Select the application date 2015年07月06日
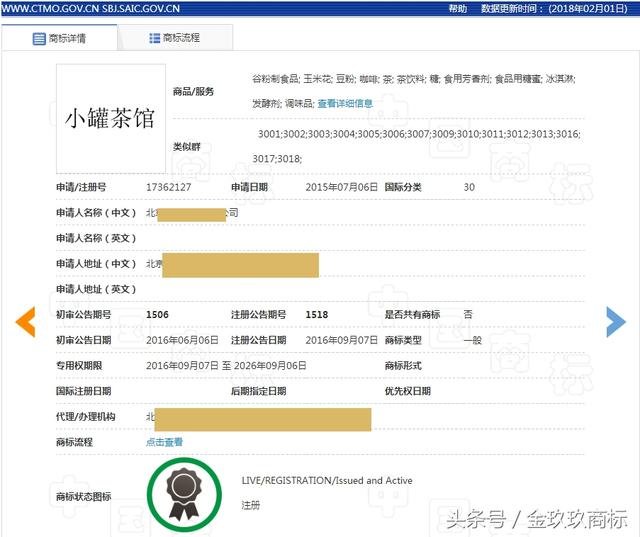The image size is (640, 537). pyautogui.click(x=341, y=187)
